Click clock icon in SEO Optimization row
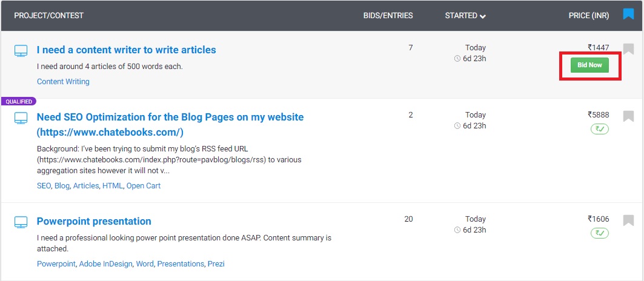Viewport: 644px width, 281px height. tap(457, 126)
